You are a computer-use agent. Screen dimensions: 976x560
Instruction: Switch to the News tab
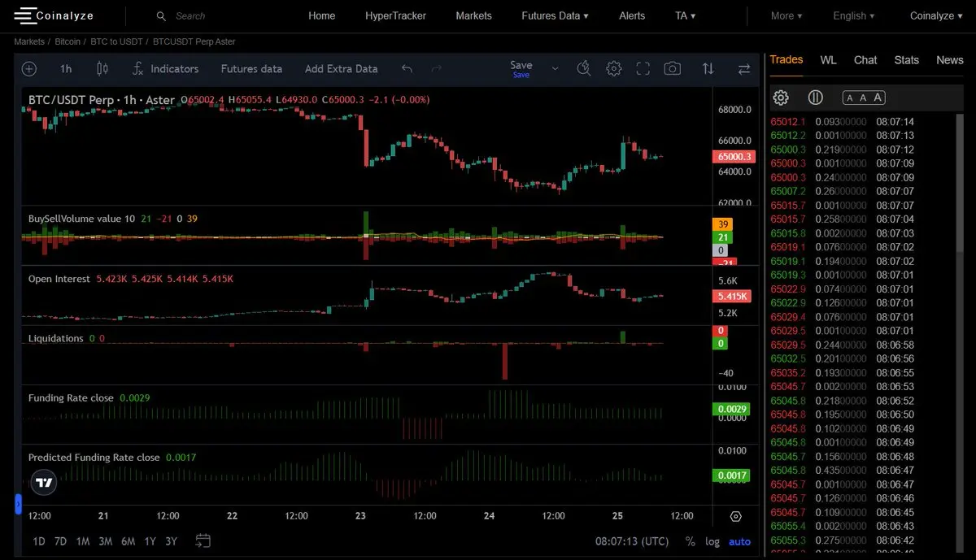pyautogui.click(x=949, y=60)
